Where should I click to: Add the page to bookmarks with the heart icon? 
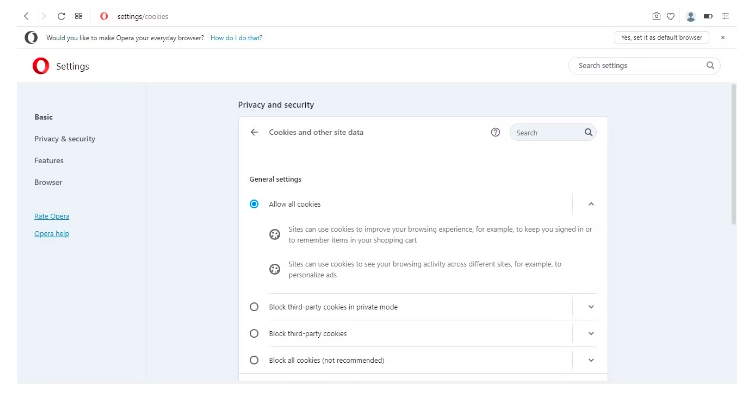pos(671,16)
